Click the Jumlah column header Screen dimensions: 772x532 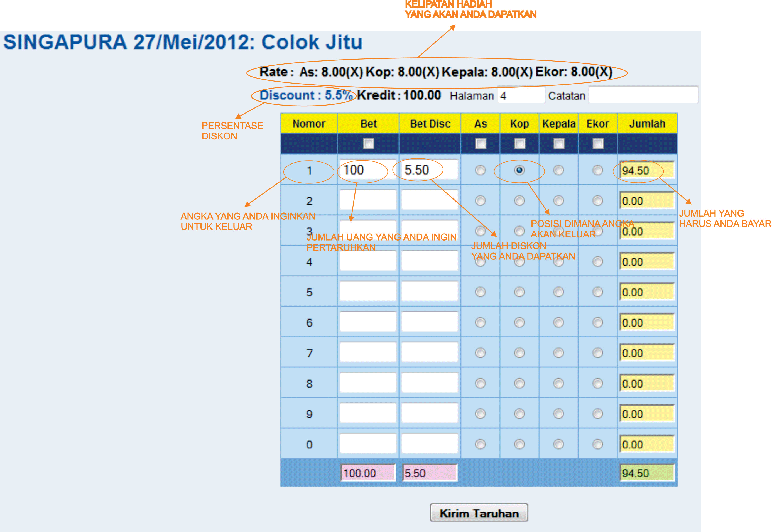(647, 124)
